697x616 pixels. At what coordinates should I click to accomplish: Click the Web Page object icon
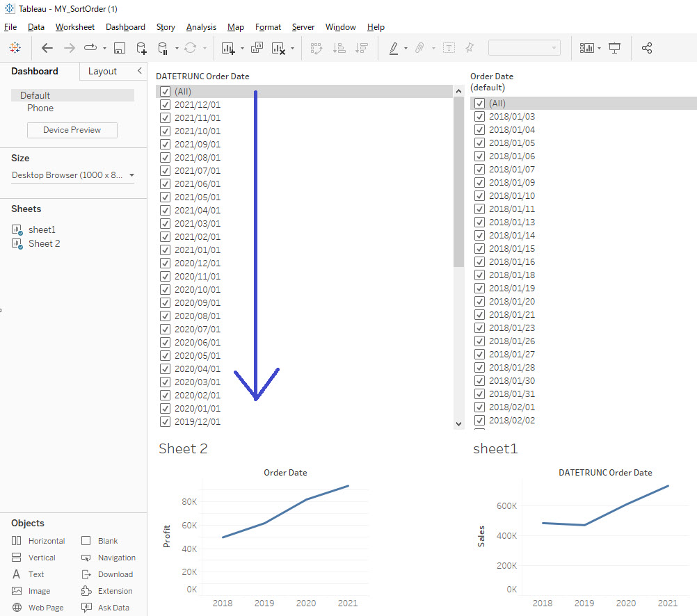pyautogui.click(x=17, y=607)
